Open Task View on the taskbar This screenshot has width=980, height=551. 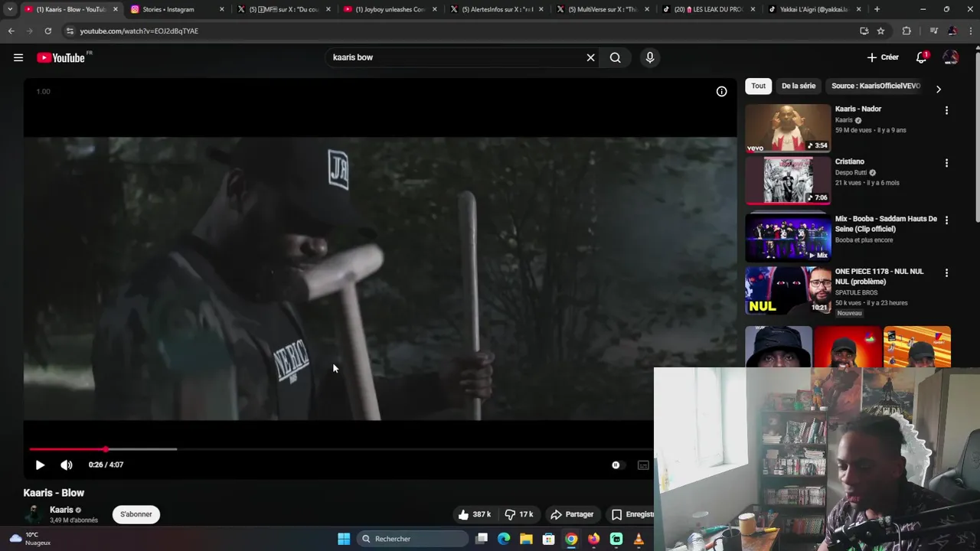tap(482, 539)
